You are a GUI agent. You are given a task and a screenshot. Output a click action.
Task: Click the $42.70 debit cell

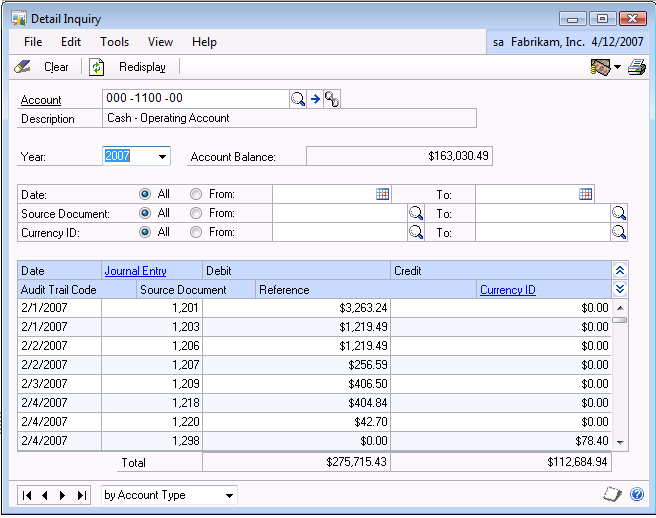pyautogui.click(x=296, y=421)
